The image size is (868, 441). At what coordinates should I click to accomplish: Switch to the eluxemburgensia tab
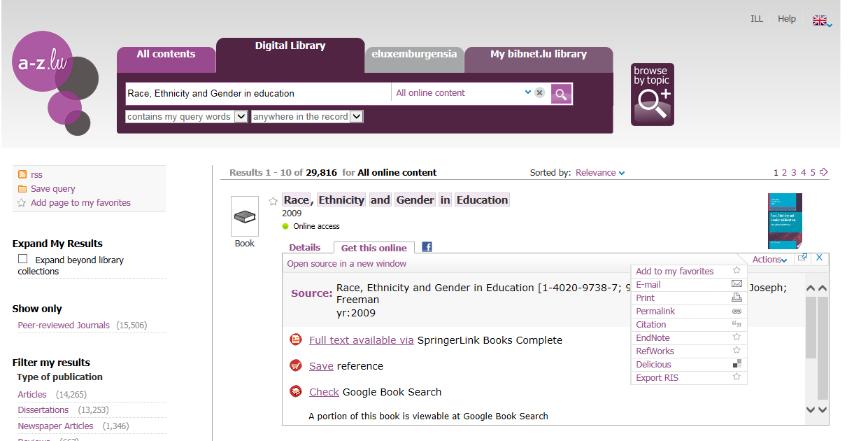tap(414, 55)
